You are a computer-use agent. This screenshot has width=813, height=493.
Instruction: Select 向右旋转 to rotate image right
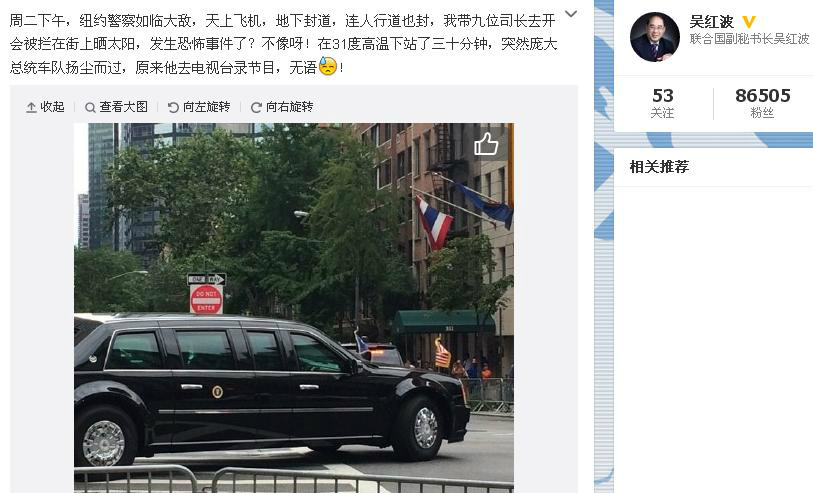point(289,107)
